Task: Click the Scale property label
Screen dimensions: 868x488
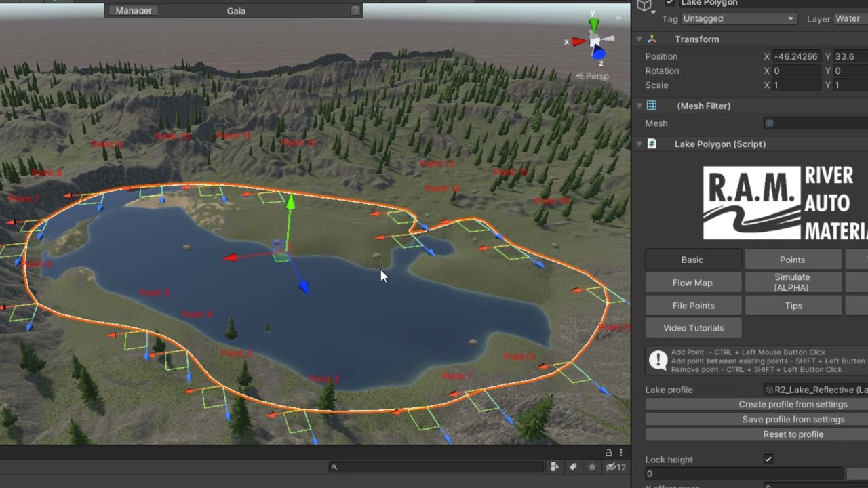Action: pyautogui.click(x=656, y=85)
